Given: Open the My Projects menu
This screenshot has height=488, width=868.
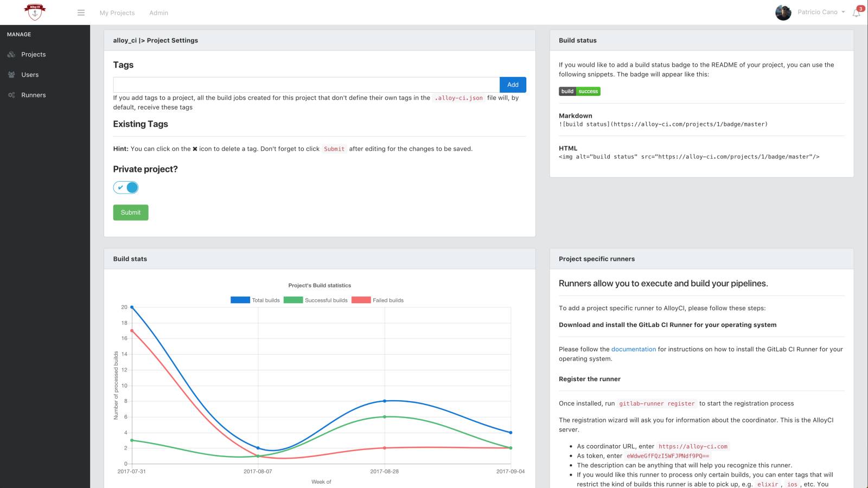Looking at the screenshot, I should pyautogui.click(x=117, y=13).
